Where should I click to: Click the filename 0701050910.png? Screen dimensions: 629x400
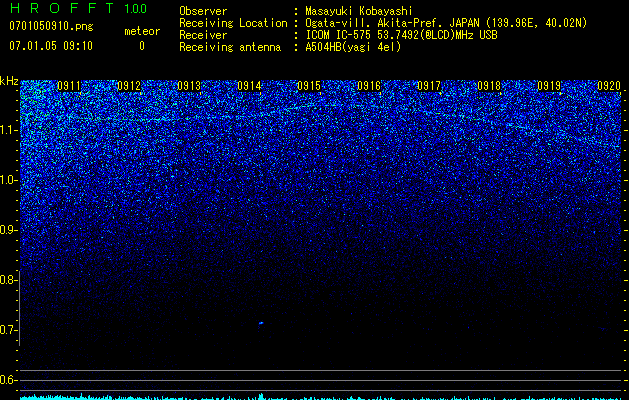click(51, 26)
